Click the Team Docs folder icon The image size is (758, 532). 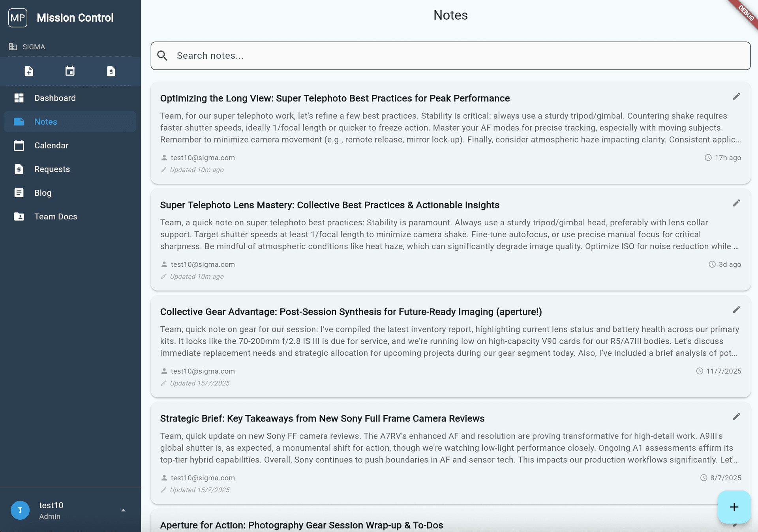19,216
